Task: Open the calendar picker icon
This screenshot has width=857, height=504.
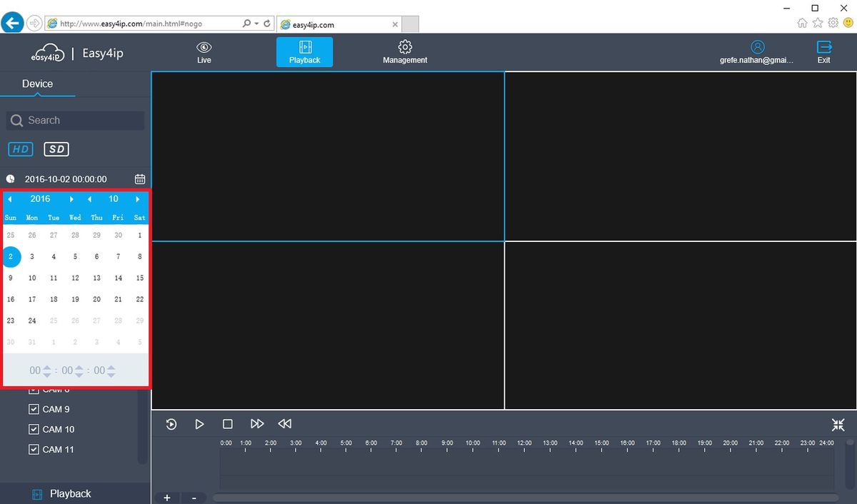Action: coord(140,179)
